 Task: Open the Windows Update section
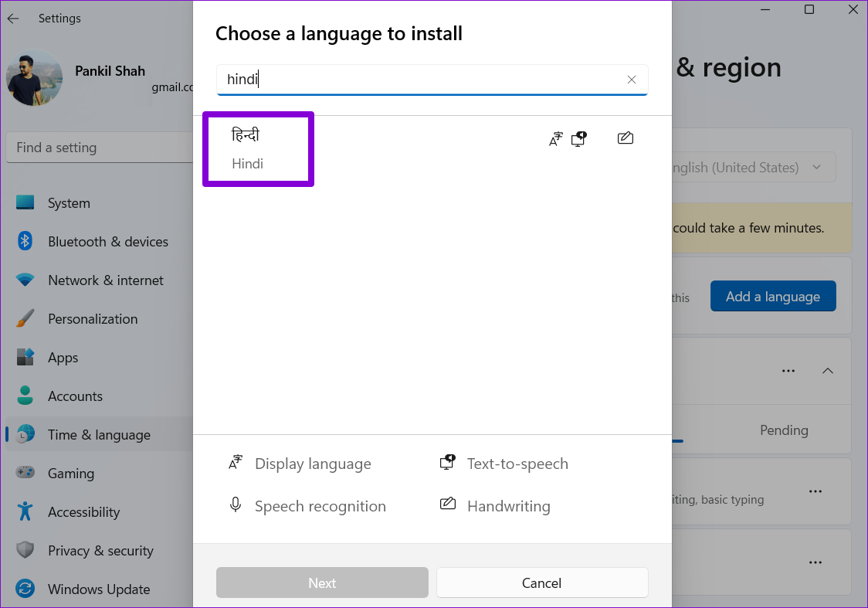(99, 589)
